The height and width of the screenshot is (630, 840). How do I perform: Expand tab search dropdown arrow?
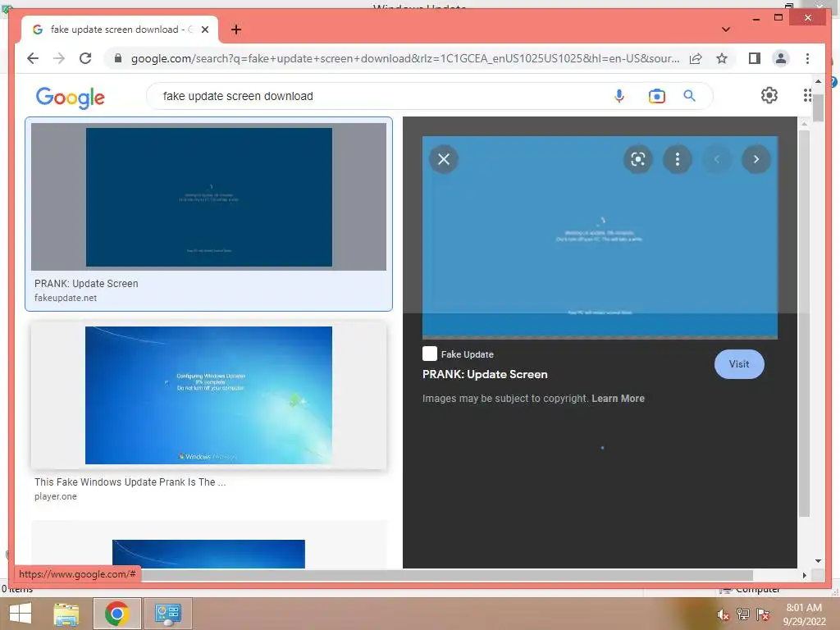click(x=726, y=30)
